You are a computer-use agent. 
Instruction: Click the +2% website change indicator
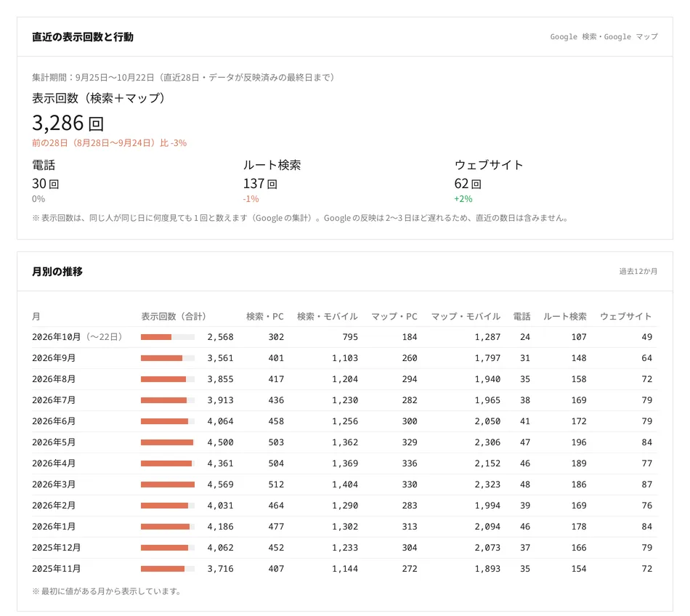463,199
